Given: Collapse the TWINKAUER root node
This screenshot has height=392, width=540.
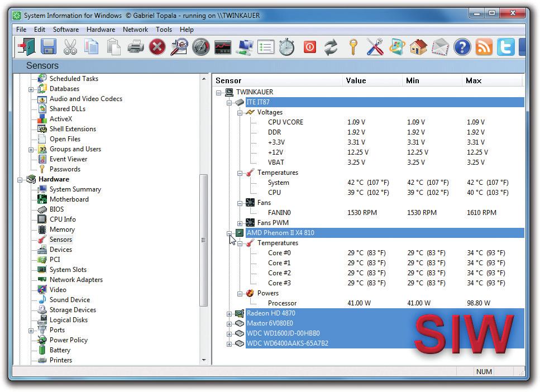Looking at the screenshot, I should (219, 93).
